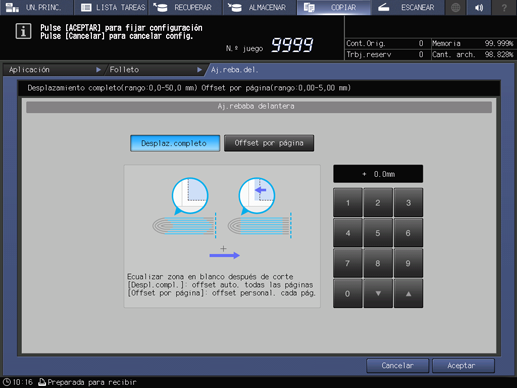Tap keypad digit 2
This screenshot has height=388, width=517.
pyautogui.click(x=378, y=203)
